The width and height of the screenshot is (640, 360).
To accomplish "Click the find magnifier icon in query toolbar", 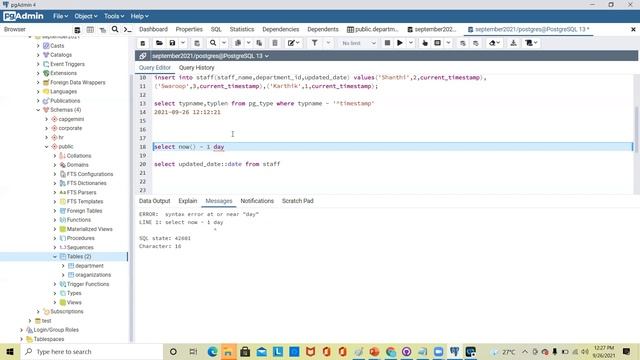I will (213, 43).
